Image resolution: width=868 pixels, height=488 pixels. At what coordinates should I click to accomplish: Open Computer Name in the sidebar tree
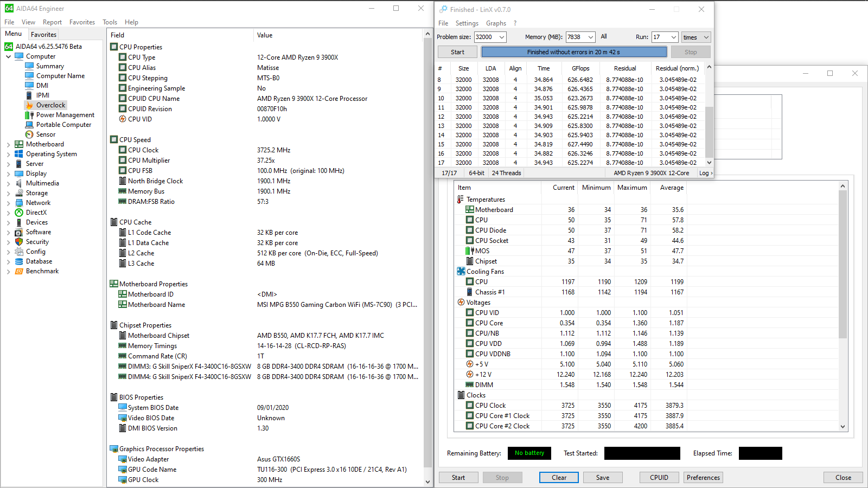60,76
